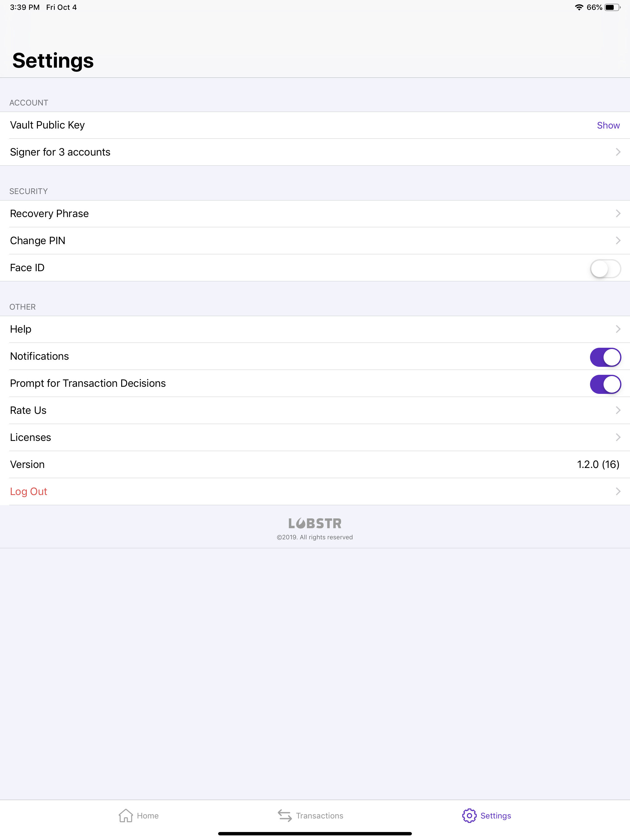Open Change PIN via its chevron
Screen dimensions: 630x840
(618, 240)
